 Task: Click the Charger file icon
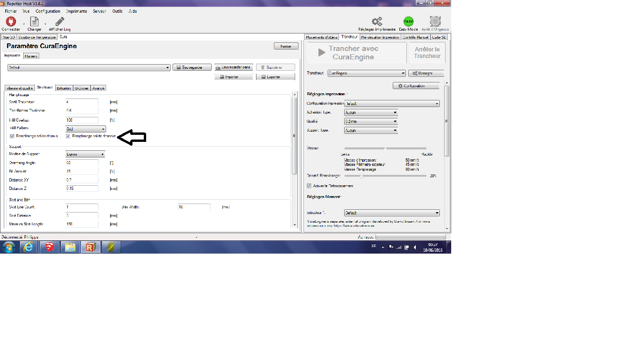click(x=34, y=22)
